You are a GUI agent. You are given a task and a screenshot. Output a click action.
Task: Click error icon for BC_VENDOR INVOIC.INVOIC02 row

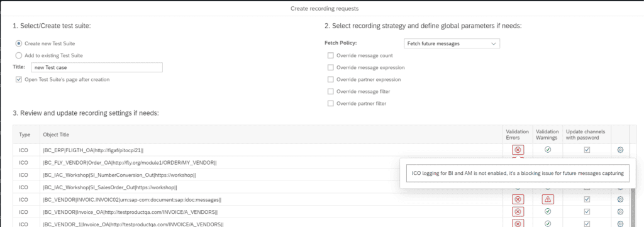point(518,199)
